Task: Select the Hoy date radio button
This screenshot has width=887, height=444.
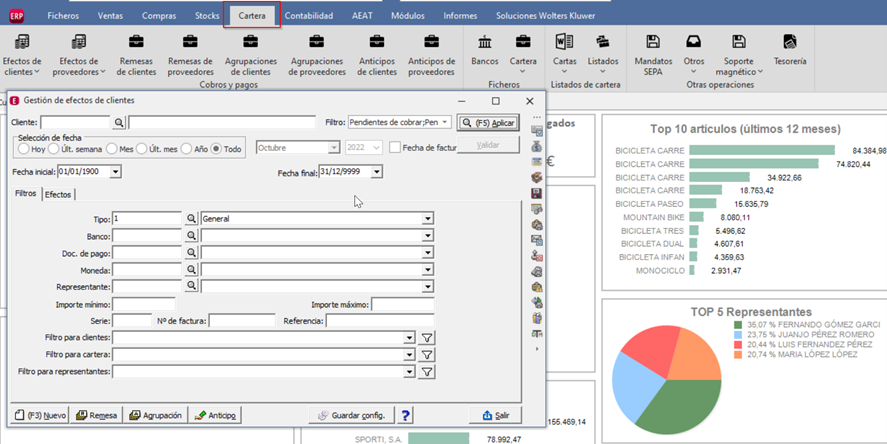Action: (x=23, y=149)
